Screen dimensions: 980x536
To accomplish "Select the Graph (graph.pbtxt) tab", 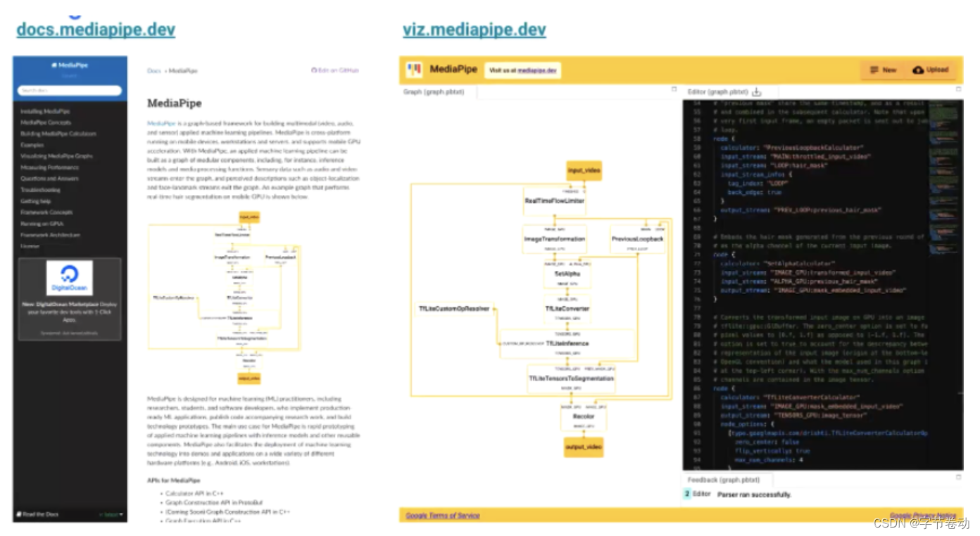I will (x=434, y=92).
